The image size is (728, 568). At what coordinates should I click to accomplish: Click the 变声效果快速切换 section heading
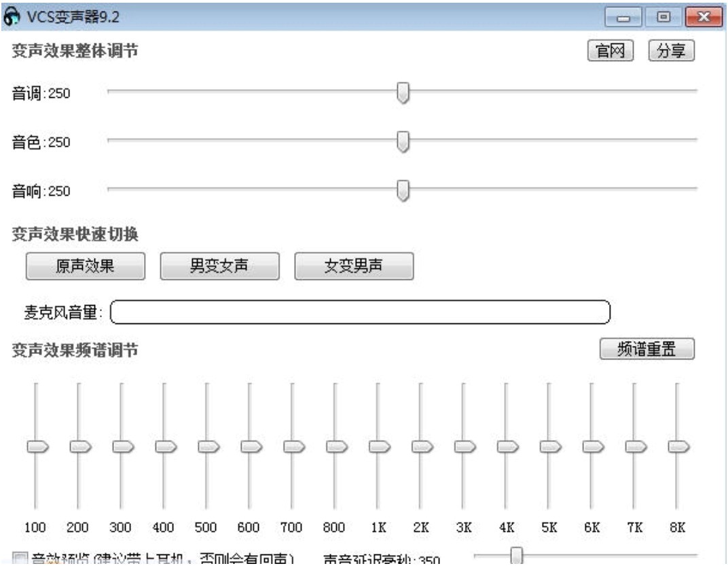75,234
